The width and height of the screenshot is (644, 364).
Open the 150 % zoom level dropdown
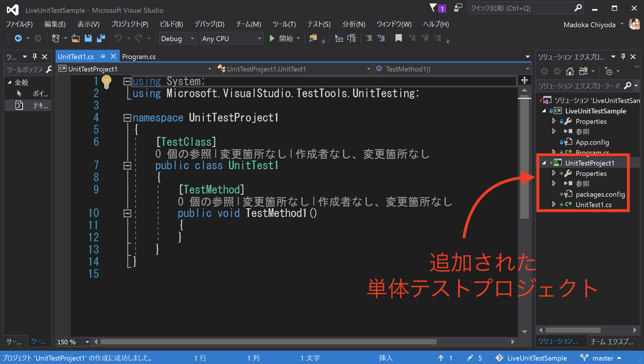point(73,342)
